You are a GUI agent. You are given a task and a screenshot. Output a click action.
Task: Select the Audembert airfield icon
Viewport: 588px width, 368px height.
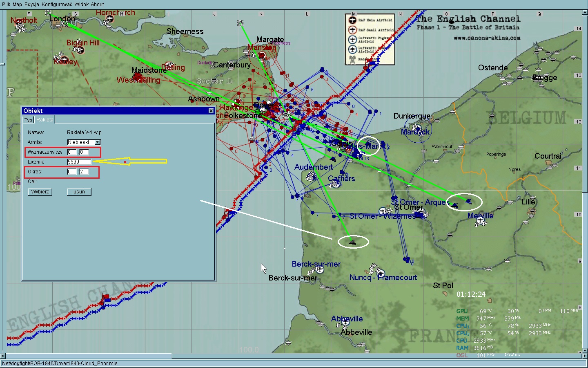coord(312,176)
